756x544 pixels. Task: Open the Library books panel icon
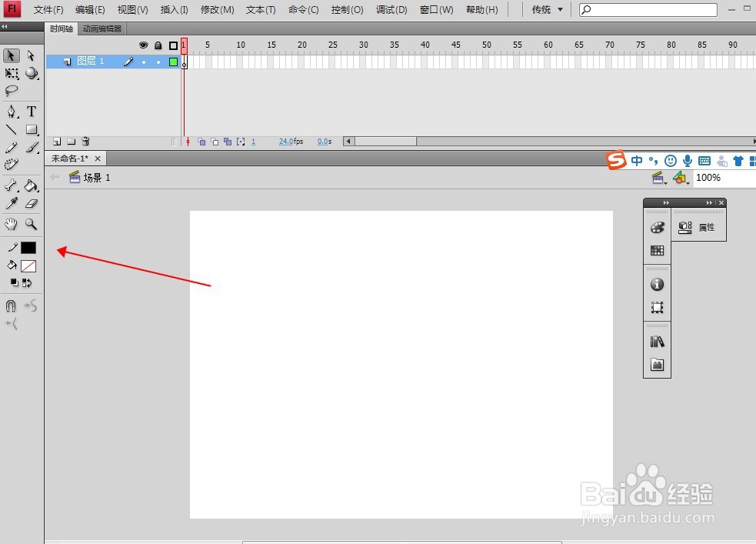coord(657,342)
